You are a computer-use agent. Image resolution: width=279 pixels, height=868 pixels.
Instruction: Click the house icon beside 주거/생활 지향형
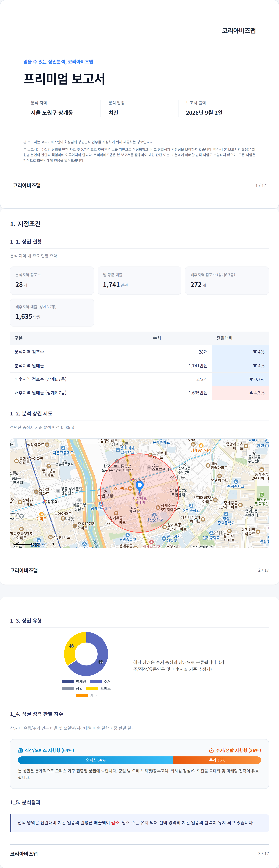pyautogui.click(x=211, y=750)
